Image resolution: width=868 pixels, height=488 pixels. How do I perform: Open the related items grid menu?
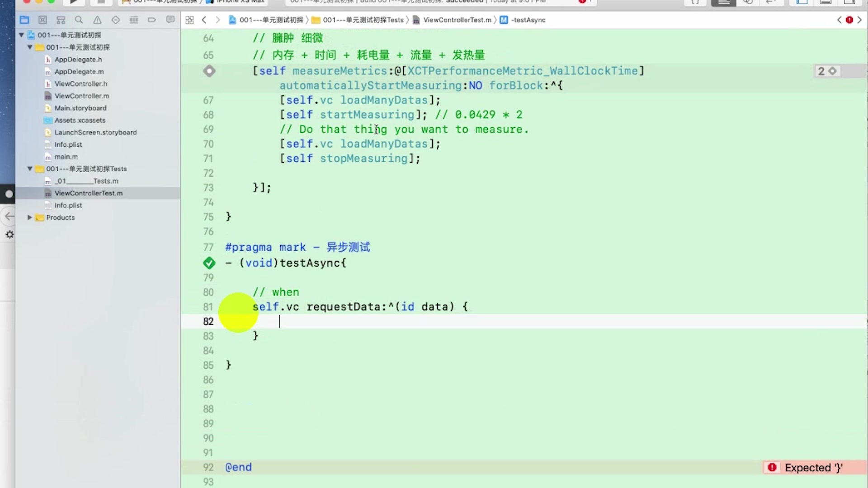(x=190, y=20)
